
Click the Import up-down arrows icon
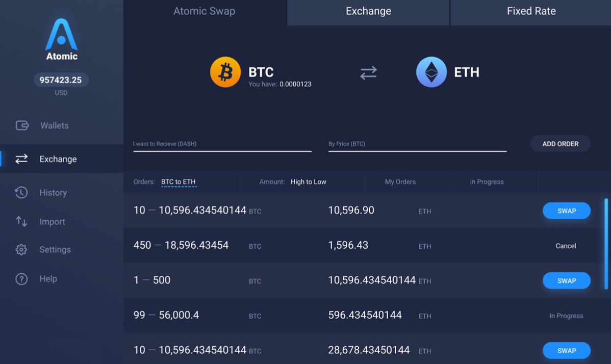[x=21, y=222]
